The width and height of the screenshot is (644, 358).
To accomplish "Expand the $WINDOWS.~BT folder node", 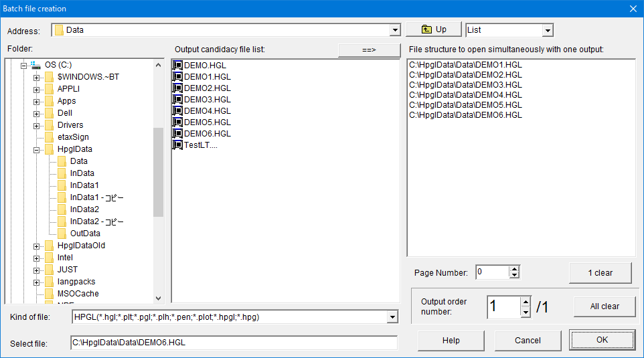I will pyautogui.click(x=37, y=78).
